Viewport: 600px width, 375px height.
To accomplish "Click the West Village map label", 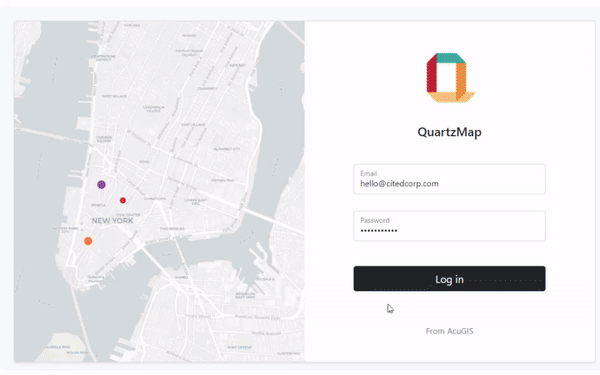I will click(x=114, y=96).
